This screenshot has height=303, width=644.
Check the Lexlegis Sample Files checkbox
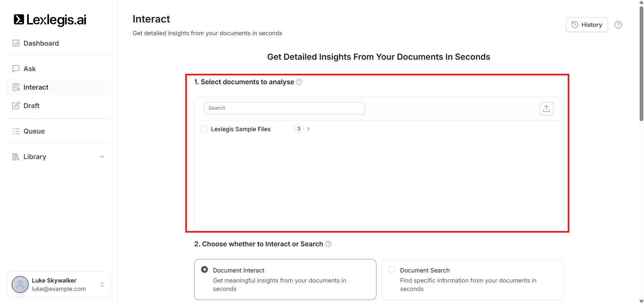point(204,129)
